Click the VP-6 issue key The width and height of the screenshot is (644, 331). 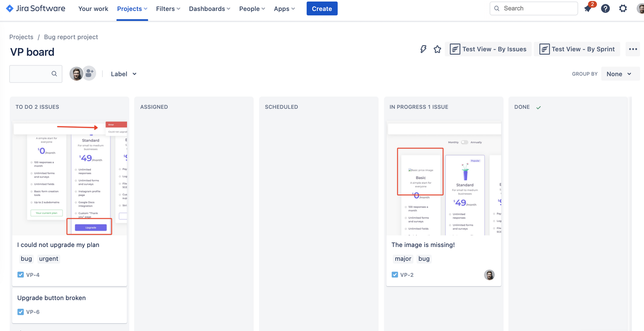pos(33,312)
